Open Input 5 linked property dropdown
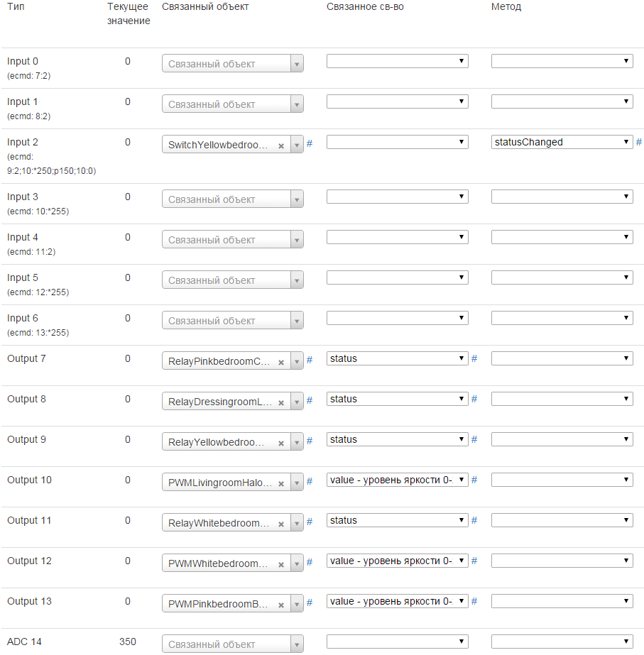 pyautogui.click(x=397, y=277)
